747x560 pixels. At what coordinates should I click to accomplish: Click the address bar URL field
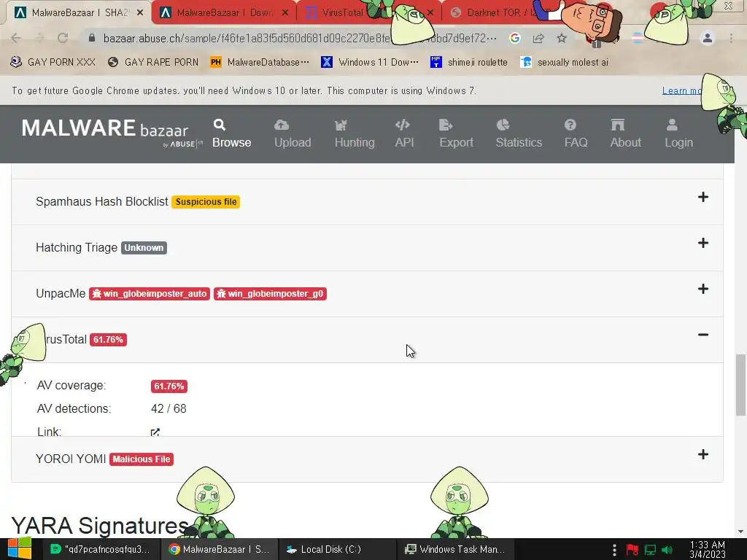click(300, 38)
